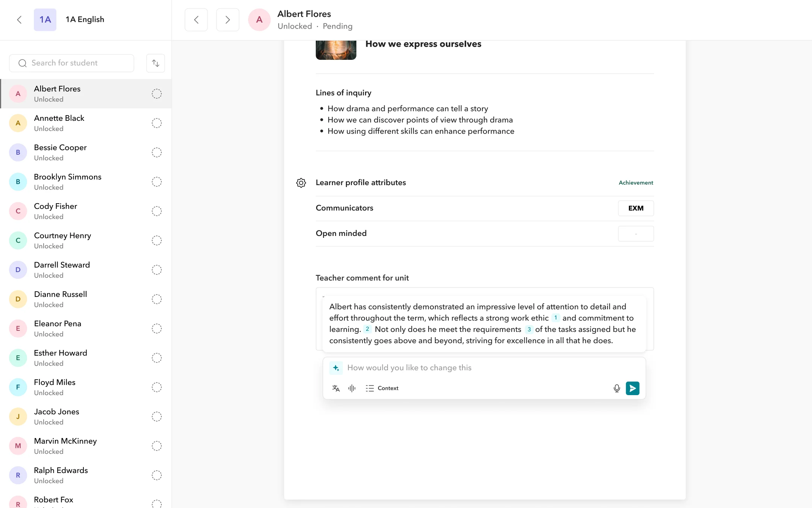Go to previous student arrow
The height and width of the screenshot is (508, 812).
pos(196,20)
